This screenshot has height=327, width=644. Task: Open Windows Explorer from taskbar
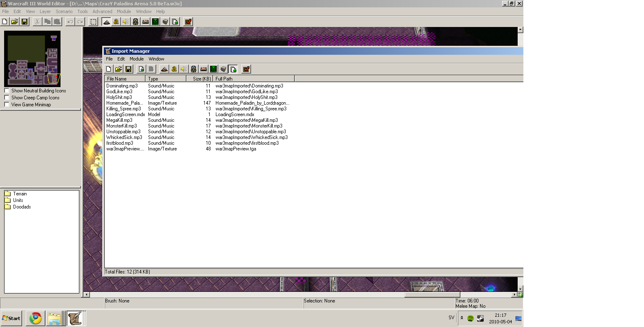click(x=54, y=318)
